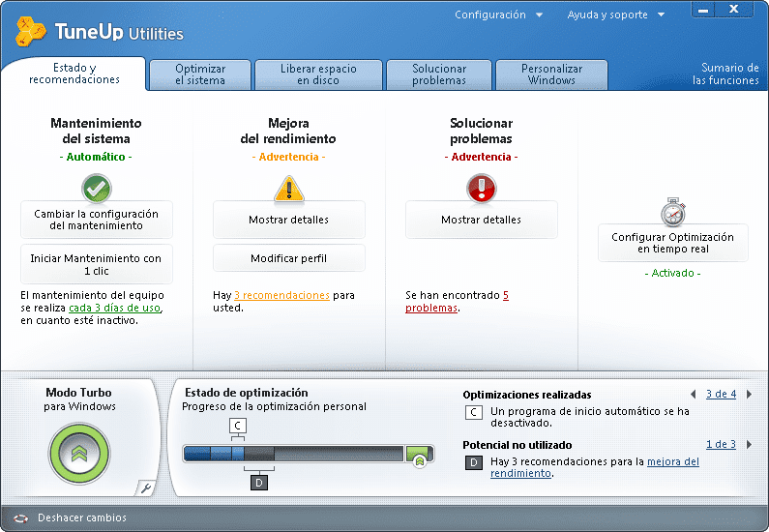The image size is (769, 532).
Task: Open the cada 3 días de uso link
Action: pyautogui.click(x=115, y=308)
